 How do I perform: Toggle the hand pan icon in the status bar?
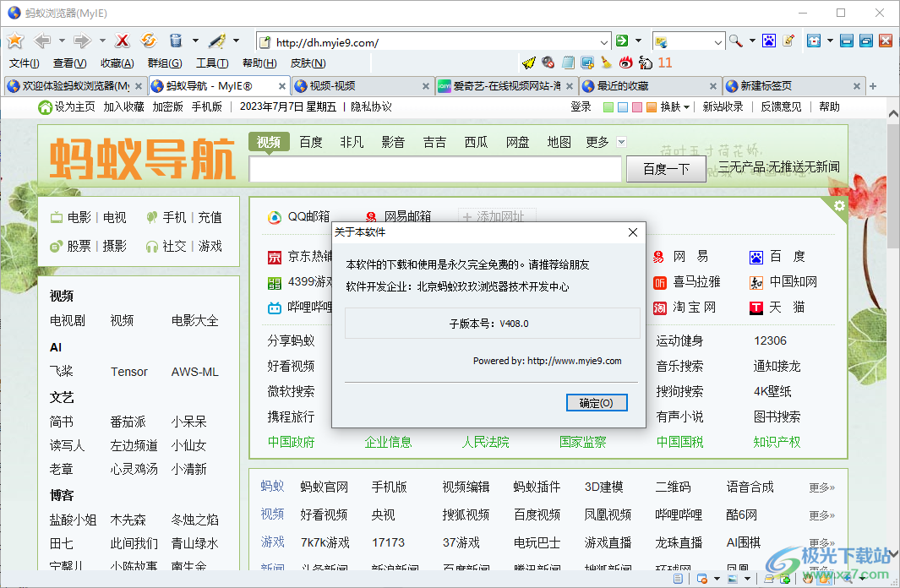(807, 580)
